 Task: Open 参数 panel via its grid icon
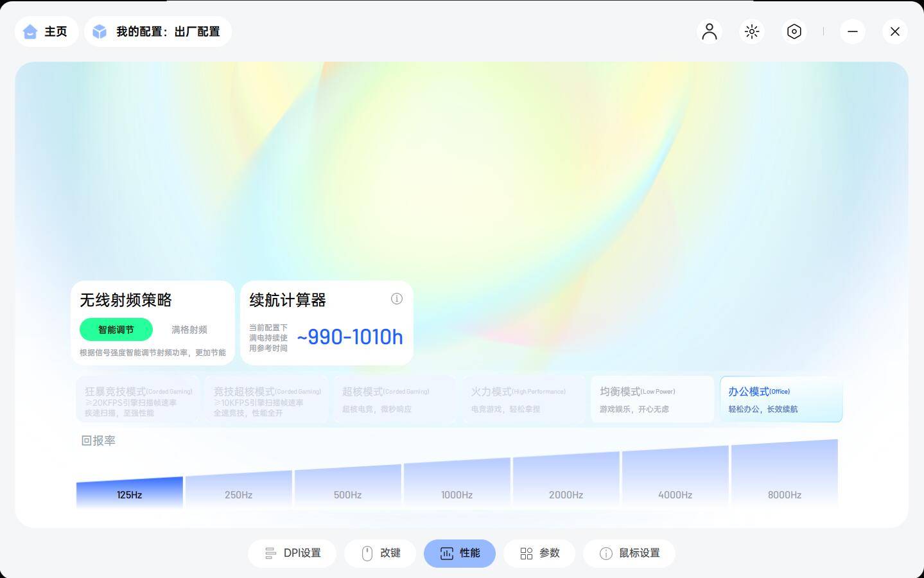coord(526,553)
